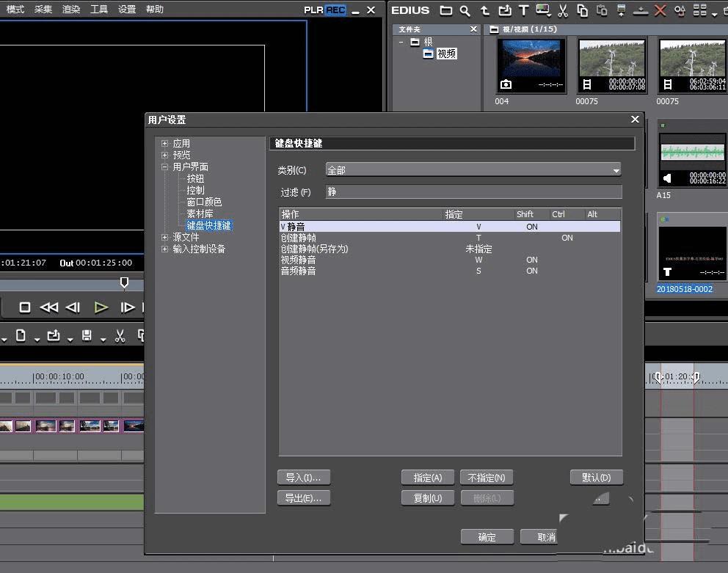
Task: Expand the 应用 tree node
Action: click(165, 144)
